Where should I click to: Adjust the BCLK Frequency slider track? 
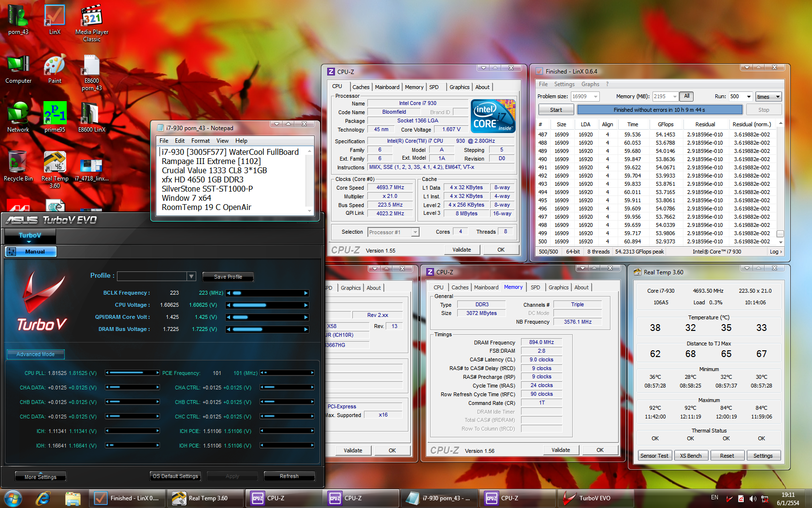[267, 293]
